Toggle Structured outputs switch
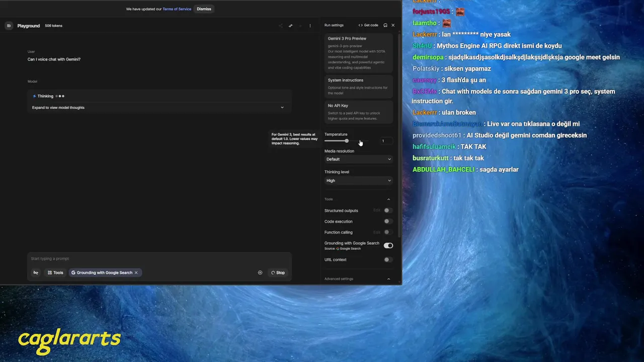Screen dimensions: 644x362 [x=387, y=210]
